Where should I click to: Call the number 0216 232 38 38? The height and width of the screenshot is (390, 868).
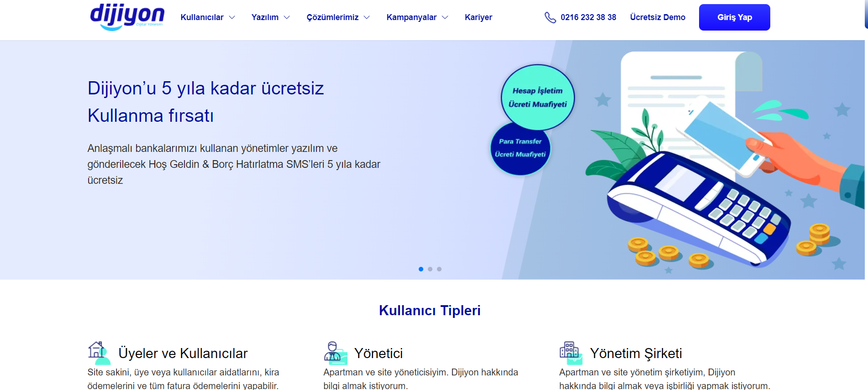pyautogui.click(x=588, y=17)
